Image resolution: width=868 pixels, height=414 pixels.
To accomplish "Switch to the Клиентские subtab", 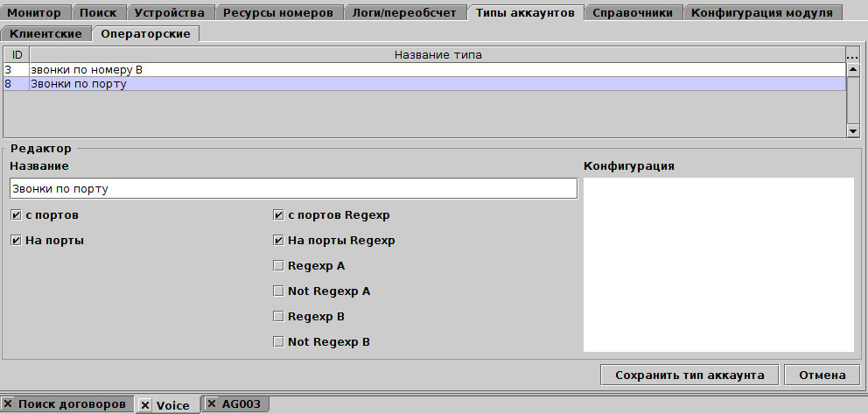I will pos(46,33).
